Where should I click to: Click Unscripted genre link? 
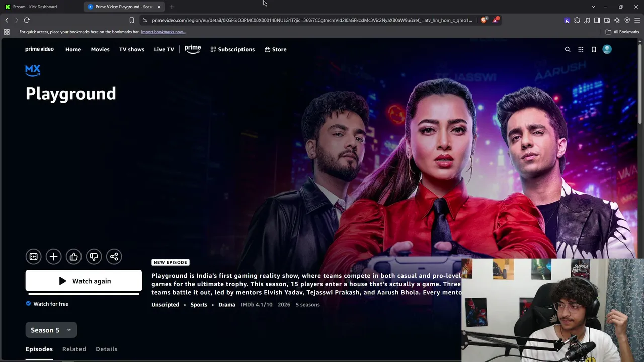tap(165, 305)
